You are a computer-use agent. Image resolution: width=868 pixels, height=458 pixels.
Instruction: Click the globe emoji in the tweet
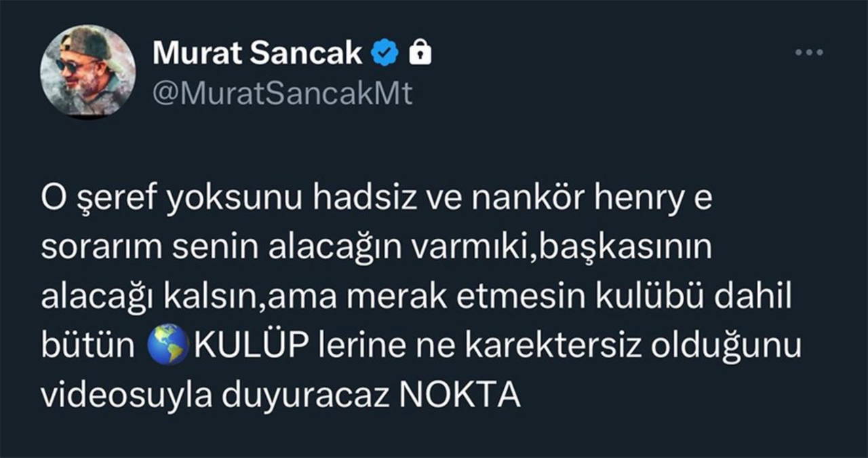pyautogui.click(x=166, y=346)
